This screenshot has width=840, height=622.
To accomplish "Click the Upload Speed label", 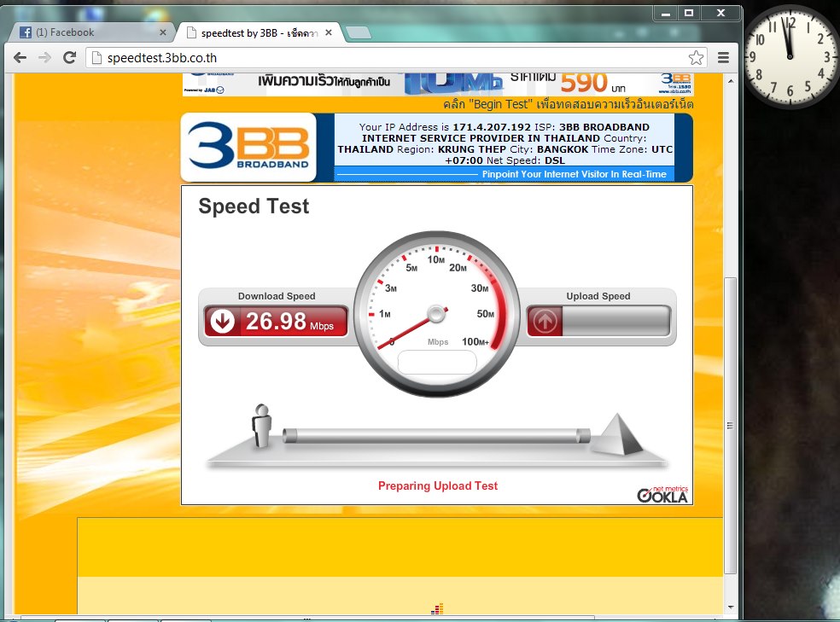I will pos(598,296).
